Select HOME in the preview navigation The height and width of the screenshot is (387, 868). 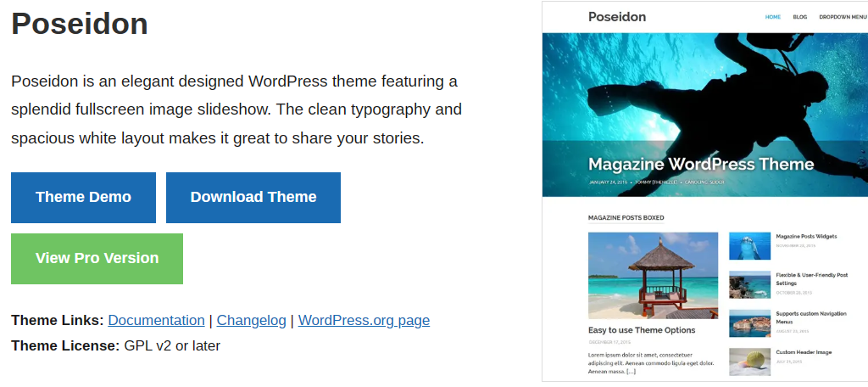tap(773, 17)
